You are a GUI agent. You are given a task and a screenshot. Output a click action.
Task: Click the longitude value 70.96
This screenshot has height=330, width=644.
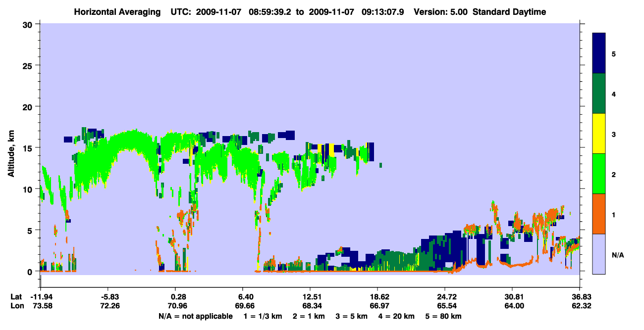click(x=178, y=306)
